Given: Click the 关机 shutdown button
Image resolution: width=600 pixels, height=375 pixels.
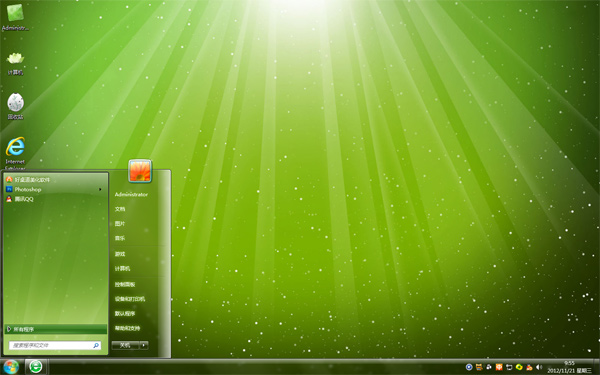Looking at the screenshot, I should 125,345.
